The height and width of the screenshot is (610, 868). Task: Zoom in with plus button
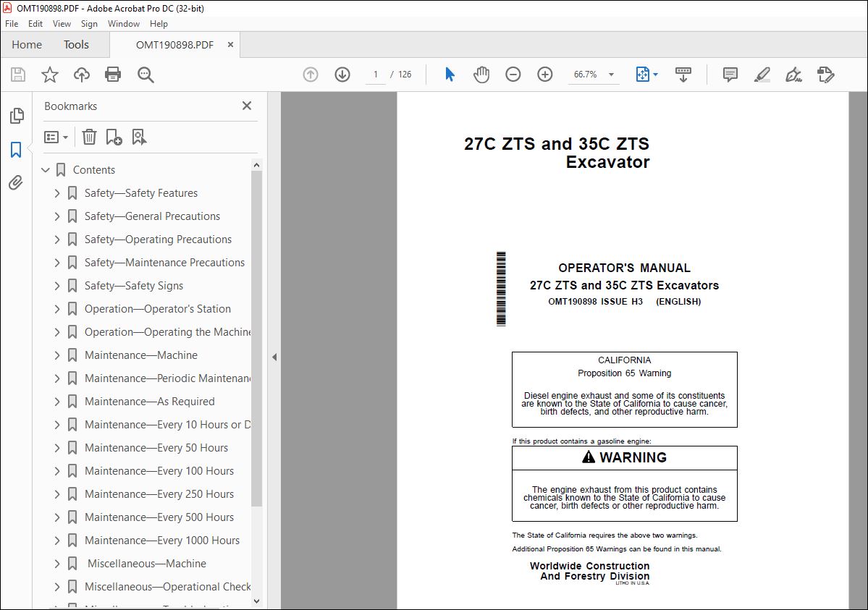pos(544,75)
